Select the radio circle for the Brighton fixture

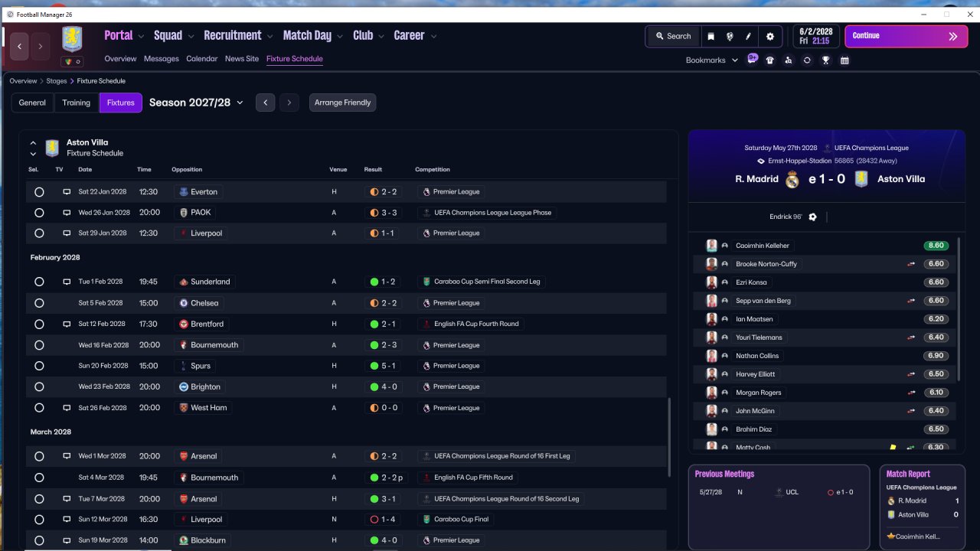tap(39, 387)
